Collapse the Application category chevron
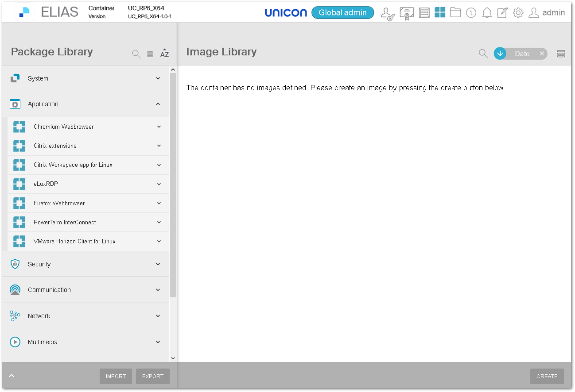The width and height of the screenshot is (575, 392). click(x=158, y=104)
